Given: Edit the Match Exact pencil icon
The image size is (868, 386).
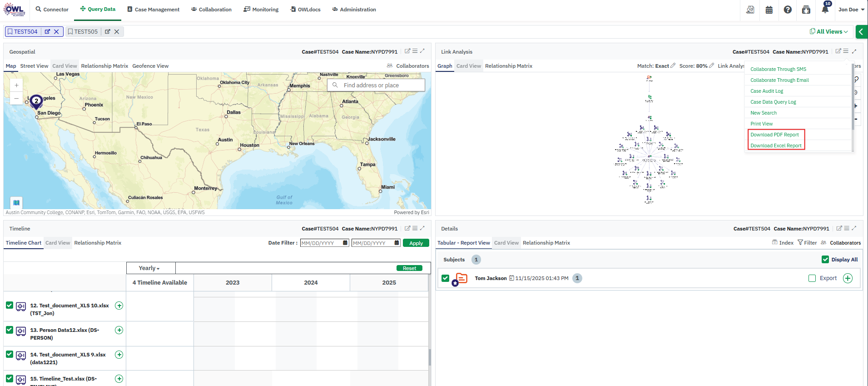Looking at the screenshot, I should point(673,66).
